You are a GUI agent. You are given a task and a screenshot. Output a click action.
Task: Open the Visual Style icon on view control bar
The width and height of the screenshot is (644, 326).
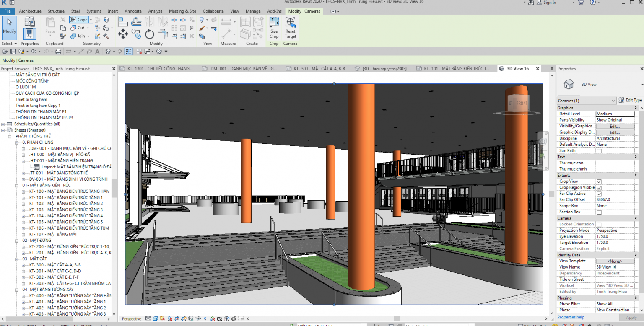[x=156, y=318]
